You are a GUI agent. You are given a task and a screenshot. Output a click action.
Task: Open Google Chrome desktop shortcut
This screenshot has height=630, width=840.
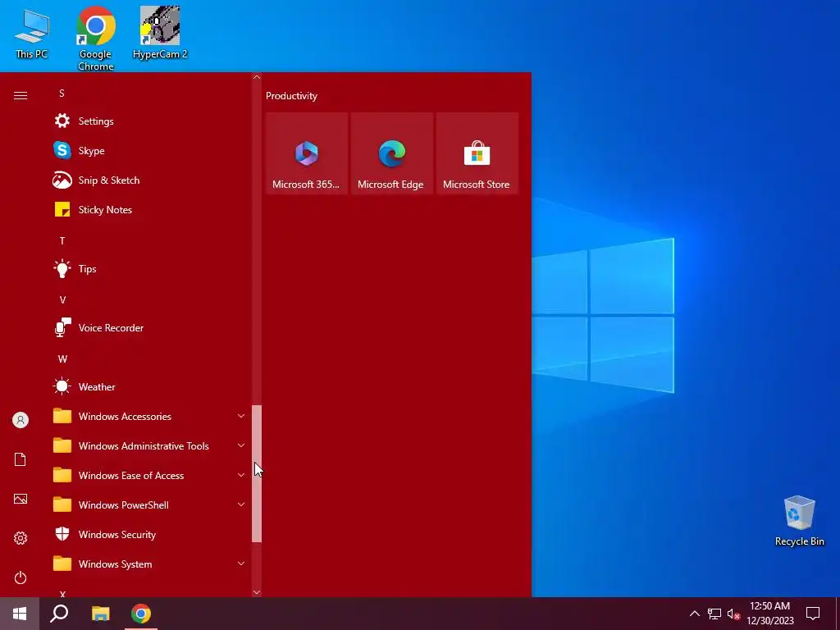point(95,38)
